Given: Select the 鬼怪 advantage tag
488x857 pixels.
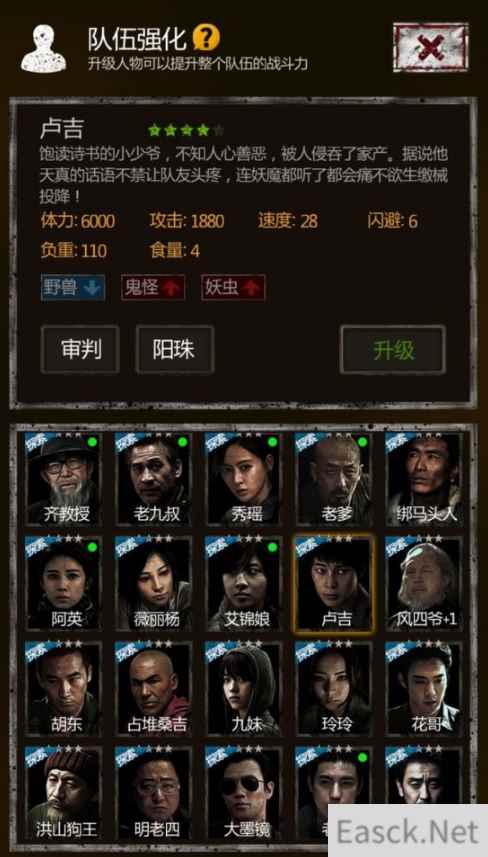Looking at the screenshot, I should [x=153, y=287].
